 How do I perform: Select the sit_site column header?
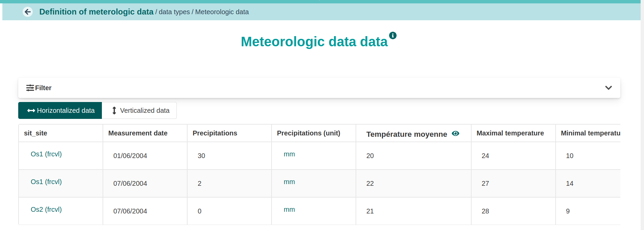(x=35, y=133)
